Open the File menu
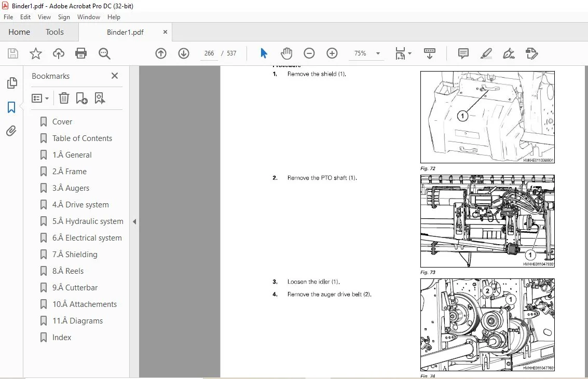The image size is (588, 379). (x=8, y=17)
